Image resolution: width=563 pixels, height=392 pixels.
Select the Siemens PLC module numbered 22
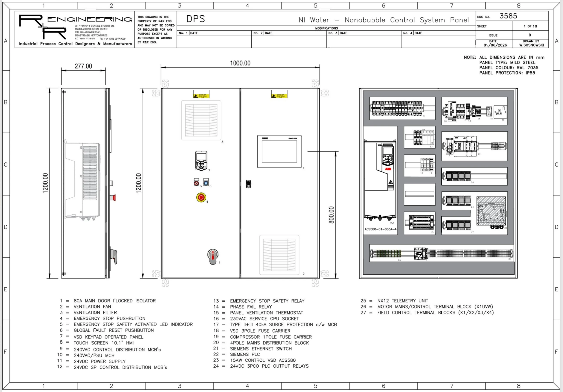pyautogui.click(x=465, y=146)
